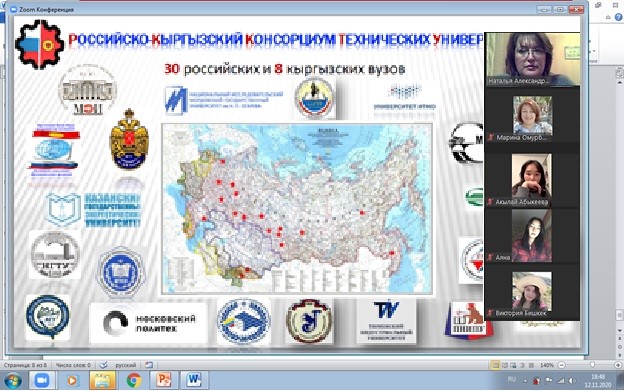Screen dimensions: 625x391
Task: Open the Zoom app on the taskbar
Action: [x=42, y=380]
